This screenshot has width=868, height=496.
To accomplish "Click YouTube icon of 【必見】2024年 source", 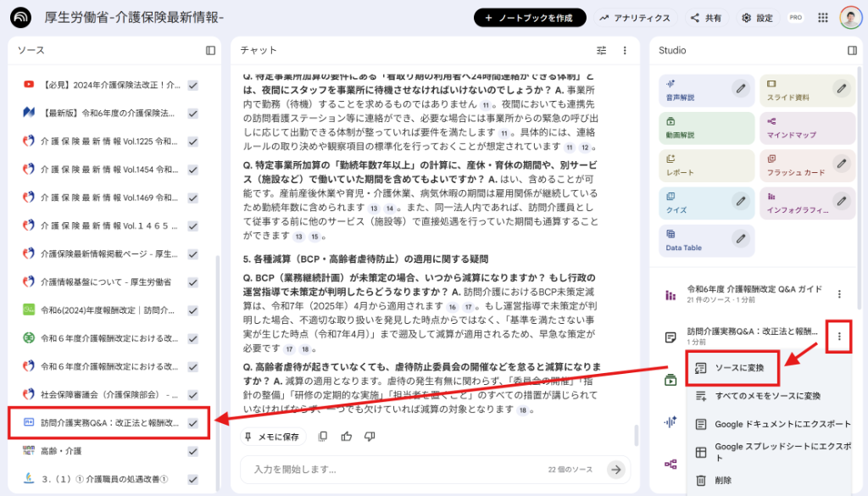I will click(29, 85).
